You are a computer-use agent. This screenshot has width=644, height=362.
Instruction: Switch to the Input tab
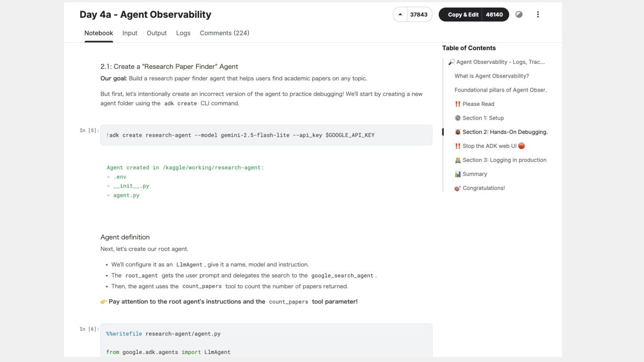(130, 33)
